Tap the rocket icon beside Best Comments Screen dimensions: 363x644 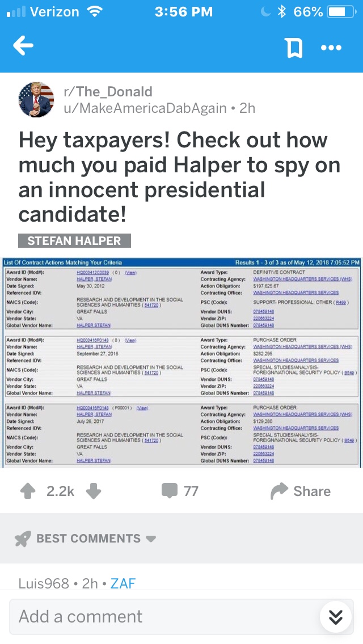[x=23, y=539]
